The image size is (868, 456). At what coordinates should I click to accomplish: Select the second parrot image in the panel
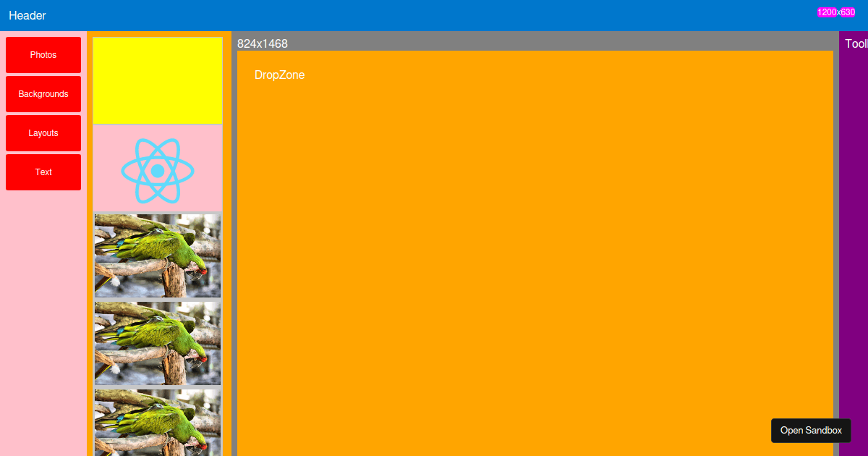tap(157, 342)
